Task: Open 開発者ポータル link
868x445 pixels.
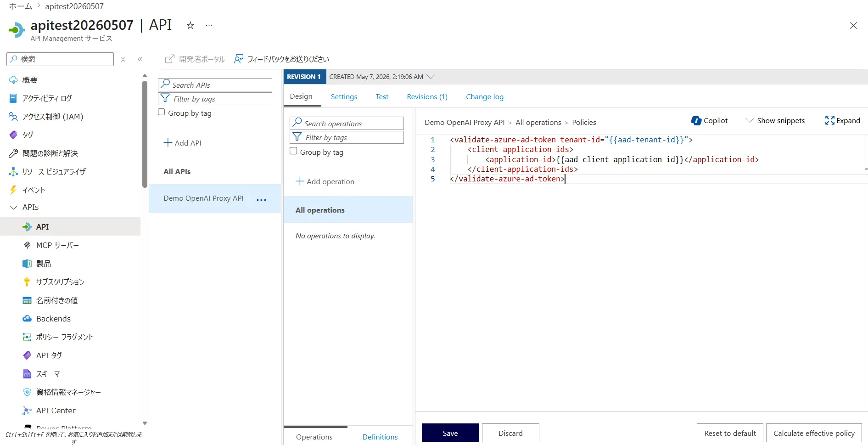Action: point(195,59)
